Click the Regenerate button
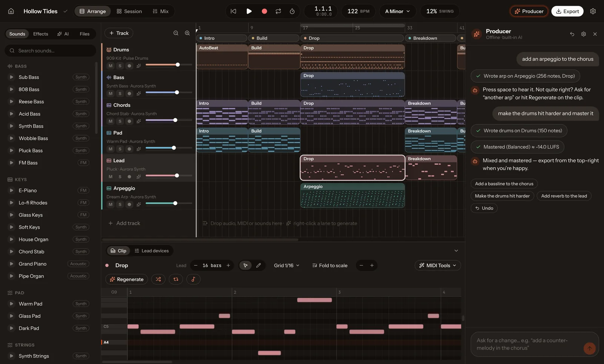The image size is (604, 364). pyautogui.click(x=126, y=280)
